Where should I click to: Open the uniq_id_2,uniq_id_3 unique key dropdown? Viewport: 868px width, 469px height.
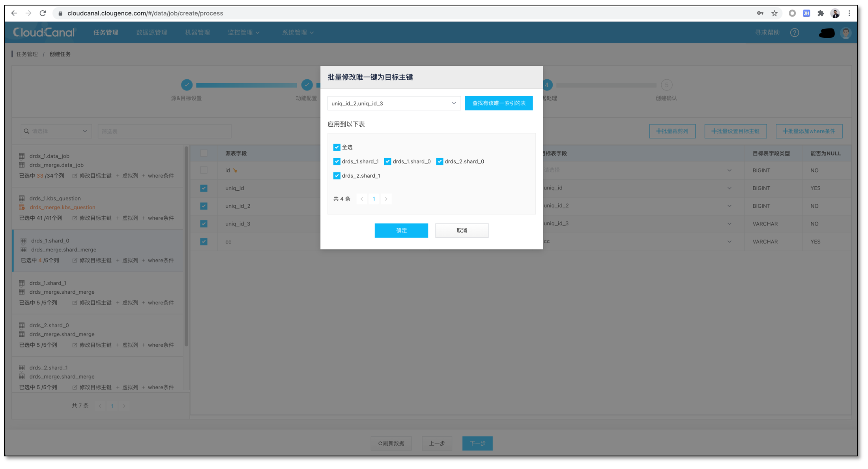(x=394, y=103)
